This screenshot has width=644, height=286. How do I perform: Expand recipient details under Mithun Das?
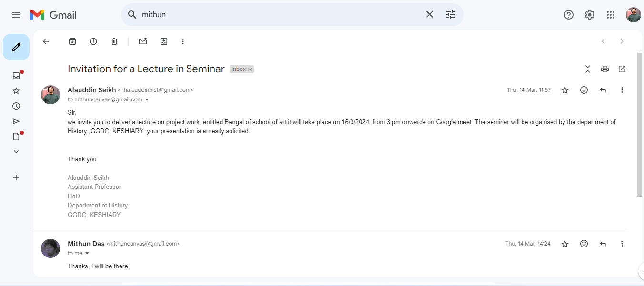click(x=87, y=253)
